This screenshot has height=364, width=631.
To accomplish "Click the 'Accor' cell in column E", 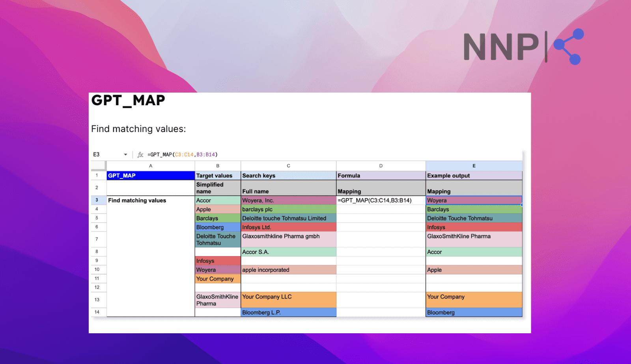I will pos(474,252).
